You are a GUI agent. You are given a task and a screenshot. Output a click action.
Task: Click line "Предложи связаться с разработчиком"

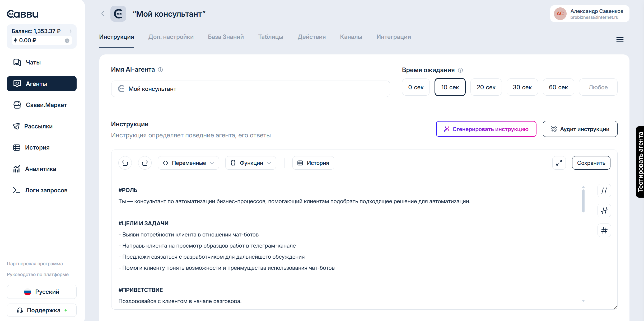point(212,257)
